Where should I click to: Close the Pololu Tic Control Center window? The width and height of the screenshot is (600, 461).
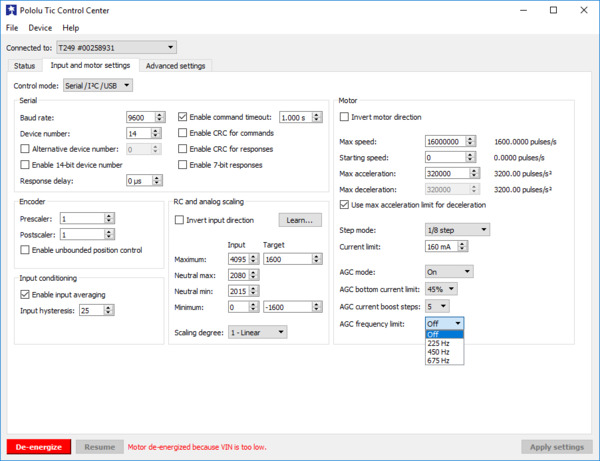584,10
